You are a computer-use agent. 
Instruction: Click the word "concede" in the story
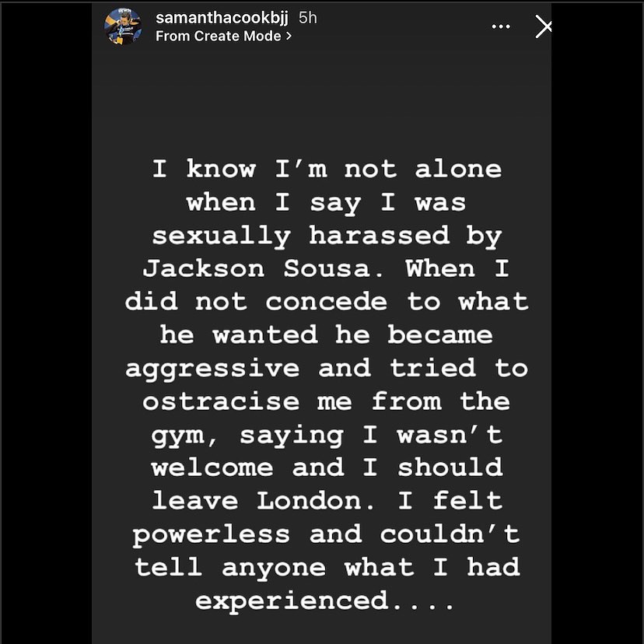pos(326,302)
